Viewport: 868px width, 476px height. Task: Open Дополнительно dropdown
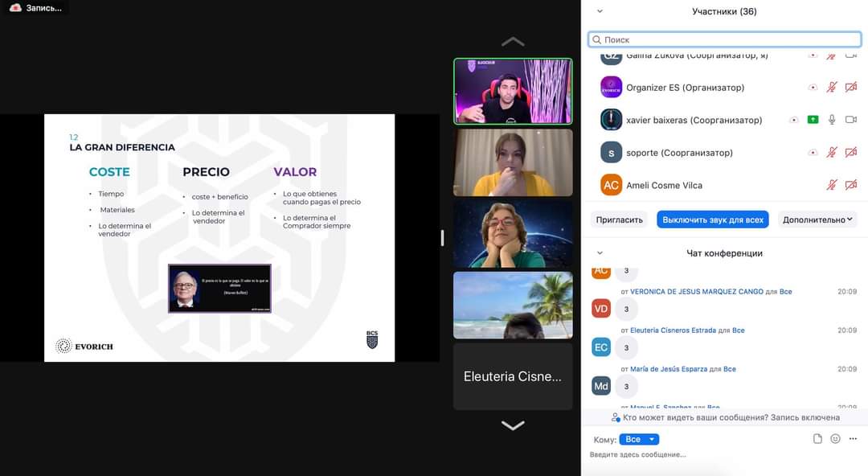[817, 220]
